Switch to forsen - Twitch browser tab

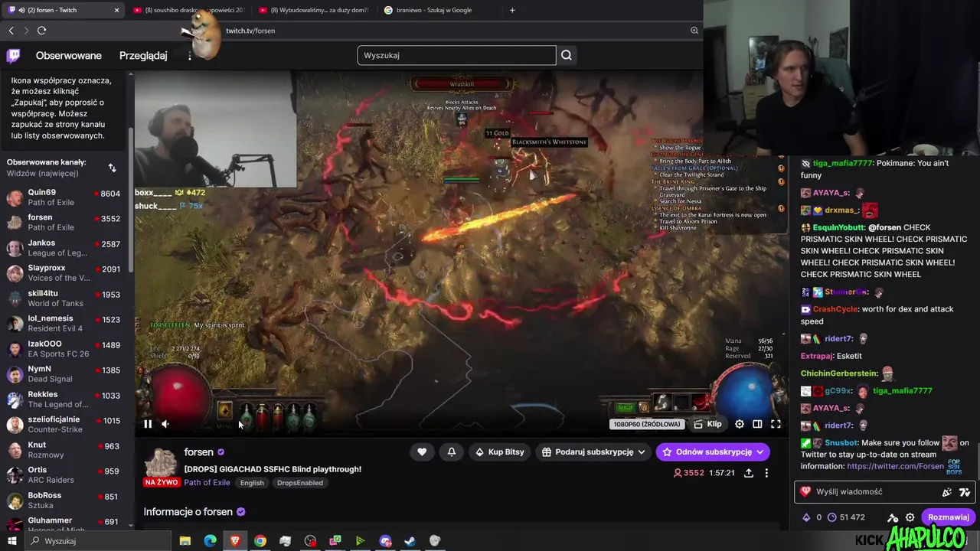click(63, 10)
